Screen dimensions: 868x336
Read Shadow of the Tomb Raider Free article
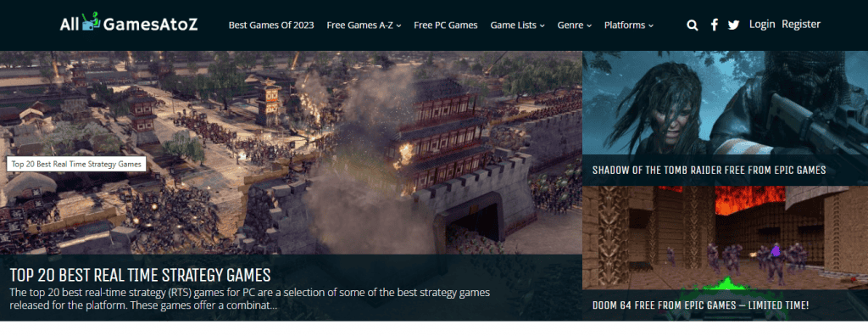[x=709, y=171]
